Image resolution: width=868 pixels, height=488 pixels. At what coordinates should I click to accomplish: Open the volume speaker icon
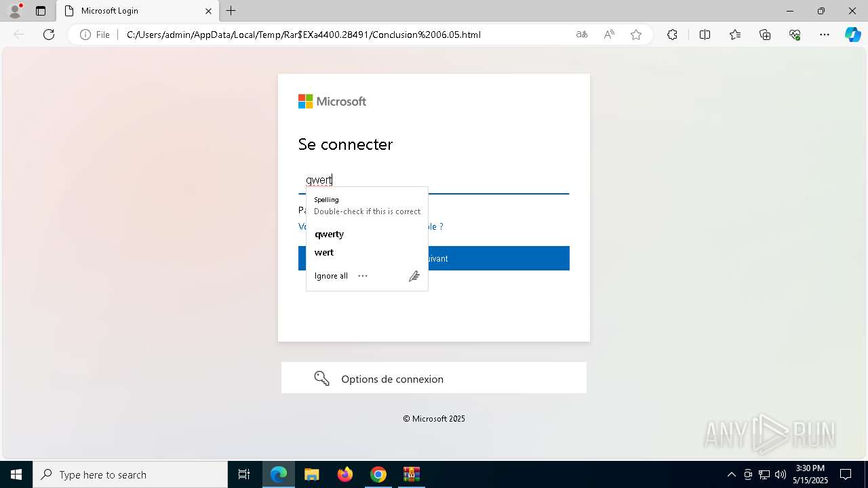tap(781, 474)
